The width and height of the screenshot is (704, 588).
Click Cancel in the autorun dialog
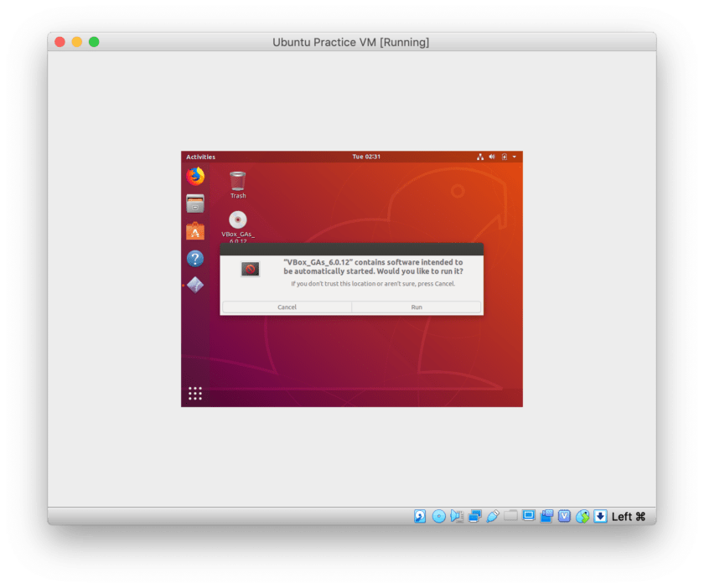[x=287, y=307]
